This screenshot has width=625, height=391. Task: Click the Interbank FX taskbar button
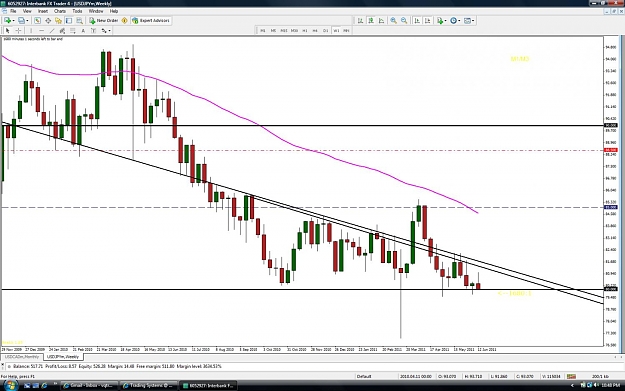[208, 385]
